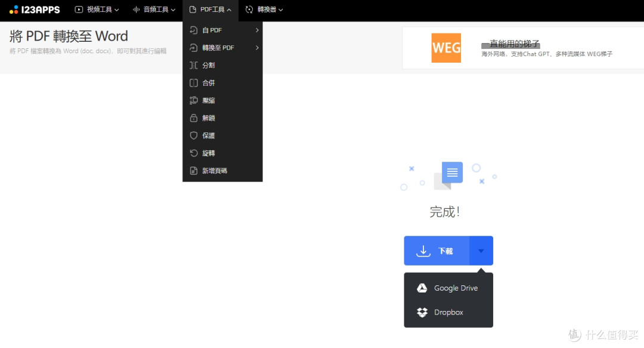
Task: Click the 旋轉 rotate icon
Action: click(193, 153)
